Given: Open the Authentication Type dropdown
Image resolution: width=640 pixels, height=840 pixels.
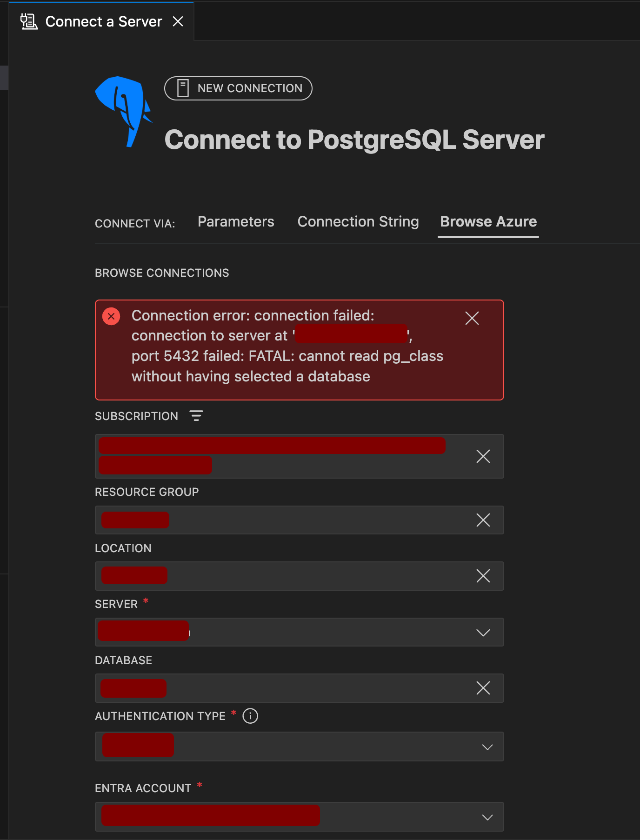Looking at the screenshot, I should [487, 747].
